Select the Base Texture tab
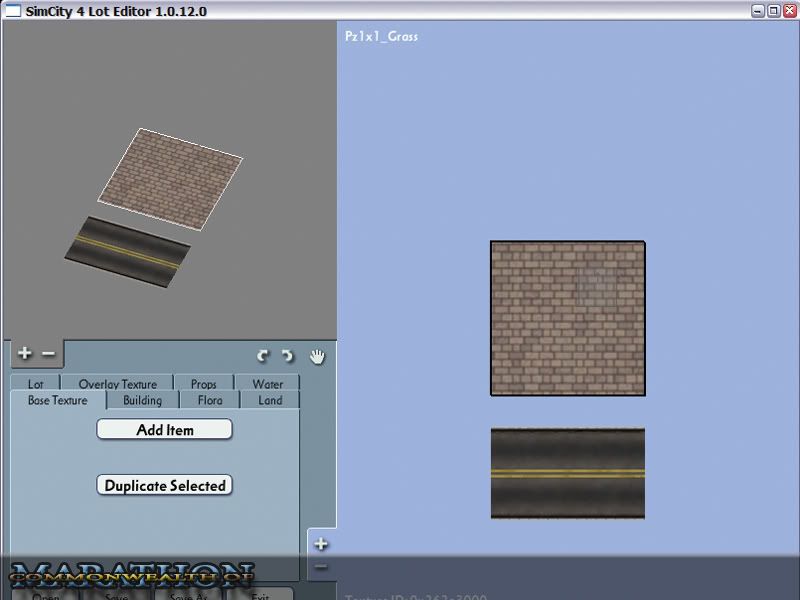Image resolution: width=800 pixels, height=600 pixels. click(x=58, y=401)
